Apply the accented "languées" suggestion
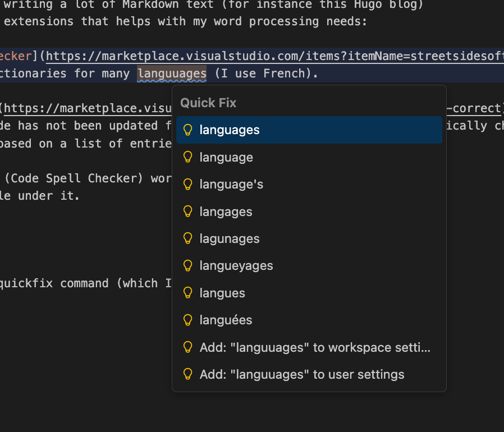 pos(226,320)
